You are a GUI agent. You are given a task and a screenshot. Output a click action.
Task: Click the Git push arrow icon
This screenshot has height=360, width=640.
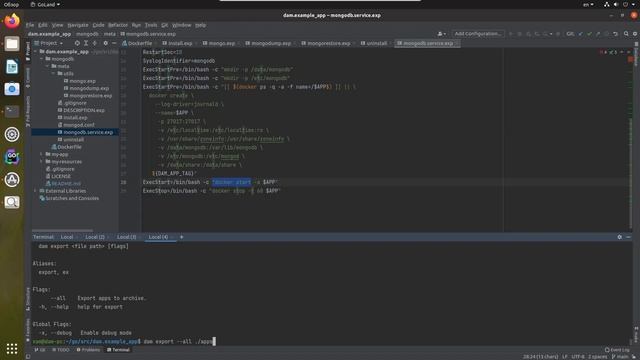point(598,34)
